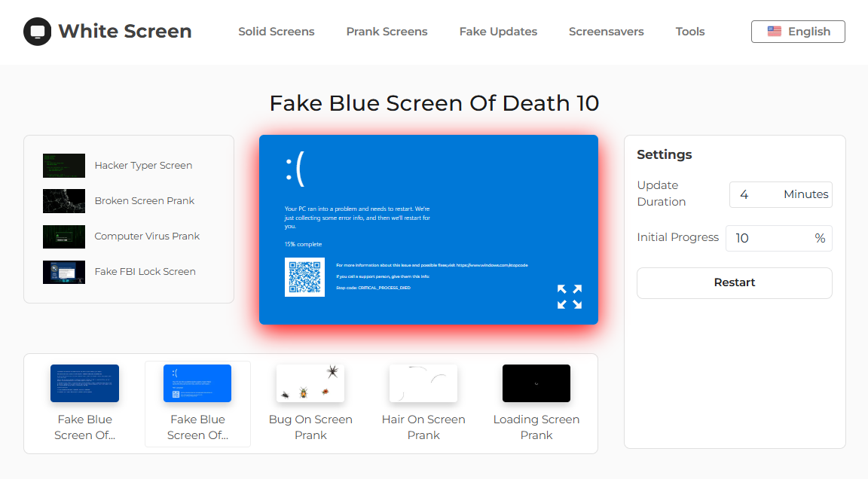Image resolution: width=868 pixels, height=479 pixels.
Task: Open the Hacker Typer Screen thumbnail
Action: (64, 166)
